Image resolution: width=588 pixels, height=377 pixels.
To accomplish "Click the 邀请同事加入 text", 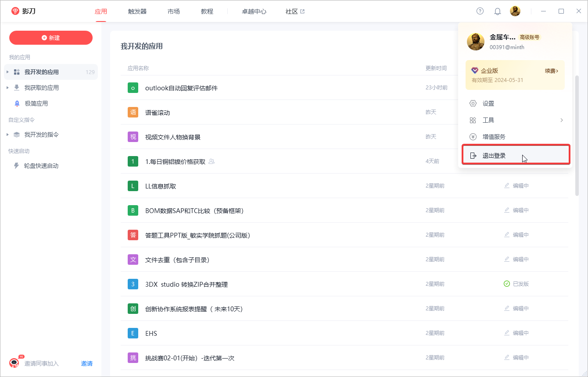I will (42, 363).
